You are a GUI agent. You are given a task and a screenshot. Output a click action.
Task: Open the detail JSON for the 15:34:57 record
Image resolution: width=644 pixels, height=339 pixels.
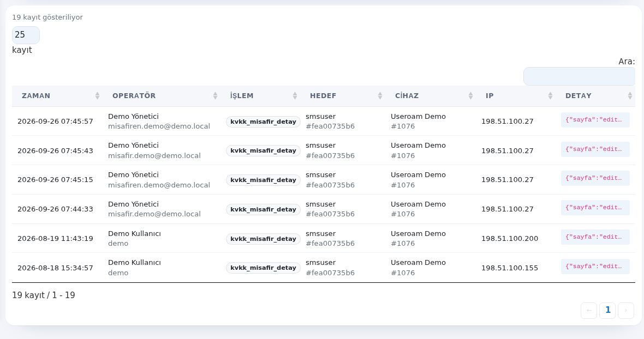595,267
